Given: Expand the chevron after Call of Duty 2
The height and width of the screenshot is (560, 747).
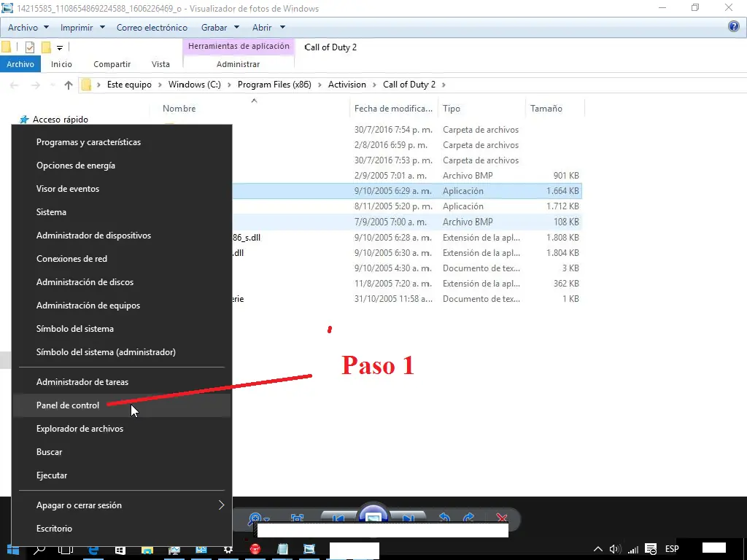Looking at the screenshot, I should (444, 85).
